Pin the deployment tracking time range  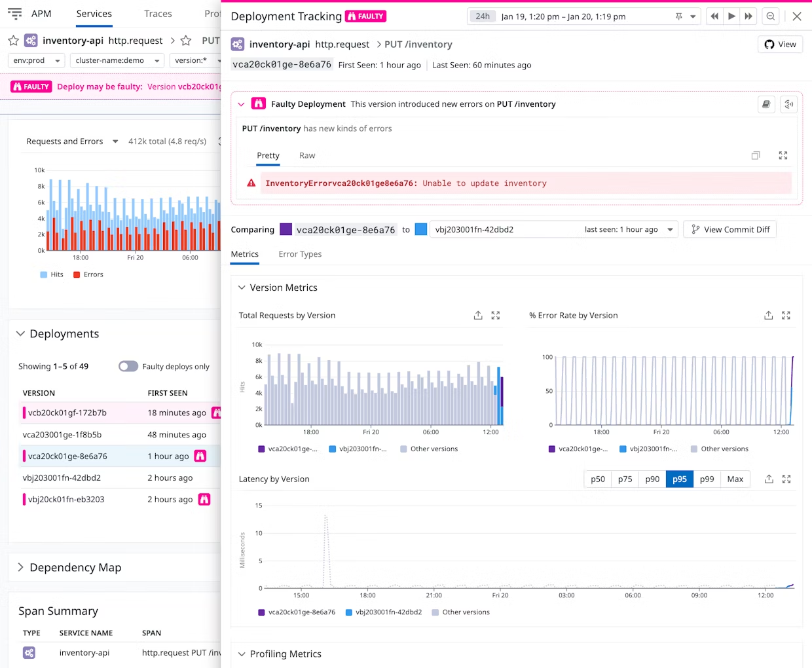[x=678, y=16]
